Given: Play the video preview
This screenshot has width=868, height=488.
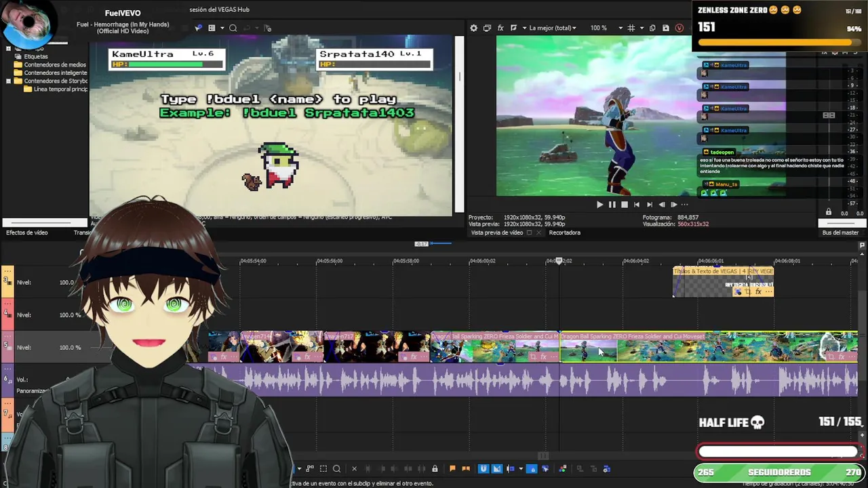Looking at the screenshot, I should [x=599, y=204].
